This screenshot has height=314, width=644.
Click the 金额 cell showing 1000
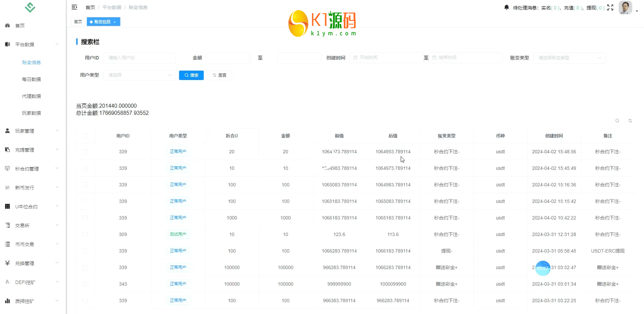(286, 218)
